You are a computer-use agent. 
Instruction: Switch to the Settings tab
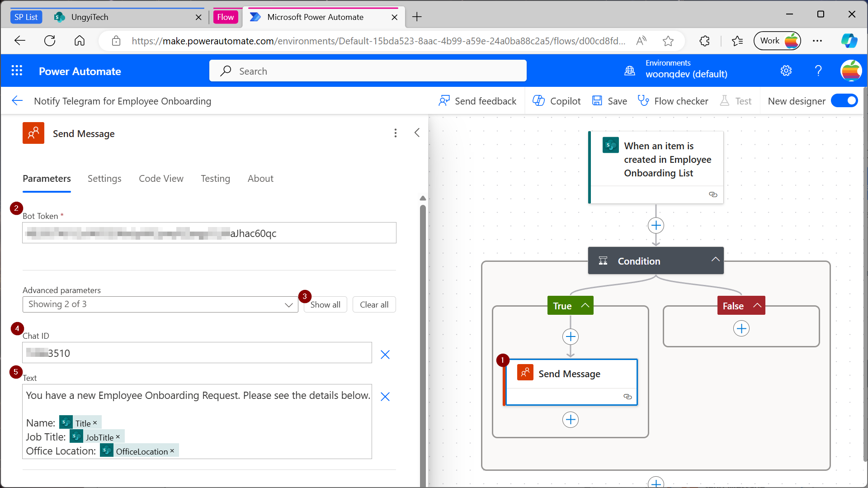[104, 179]
